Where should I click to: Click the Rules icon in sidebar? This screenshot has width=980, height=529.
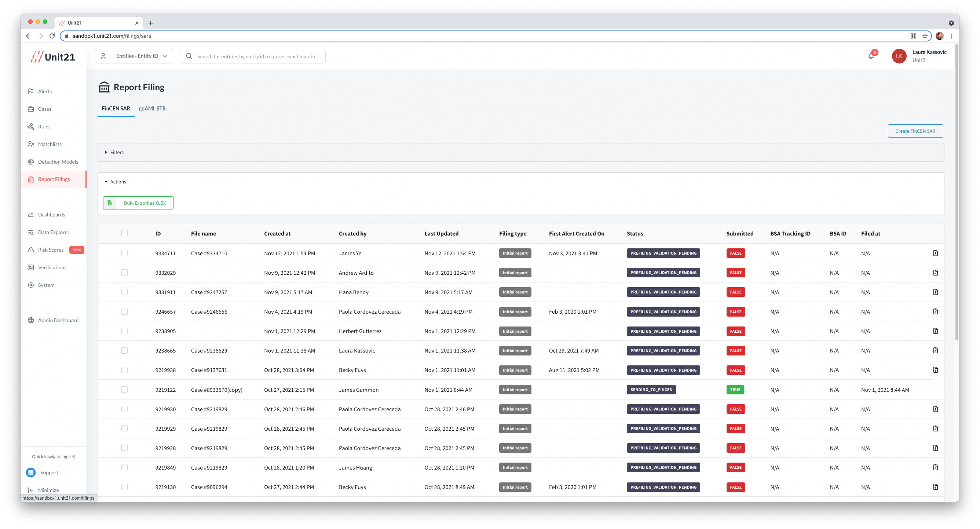(31, 126)
